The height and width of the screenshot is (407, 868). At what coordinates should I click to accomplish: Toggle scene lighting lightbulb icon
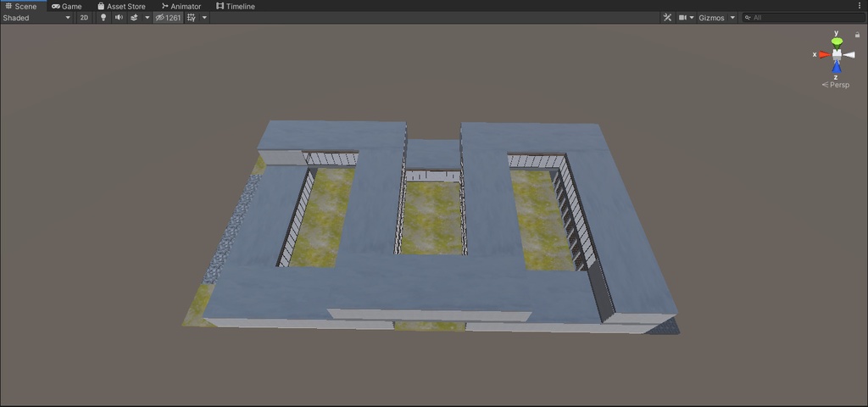(x=103, y=18)
